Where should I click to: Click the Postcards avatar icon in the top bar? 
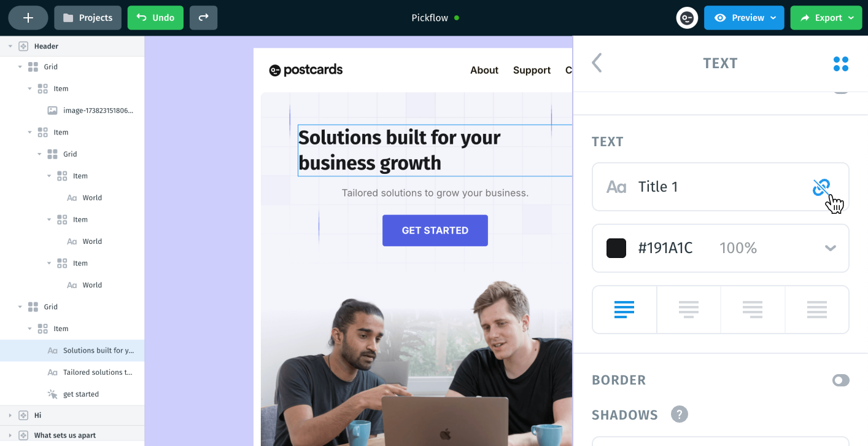(x=687, y=18)
